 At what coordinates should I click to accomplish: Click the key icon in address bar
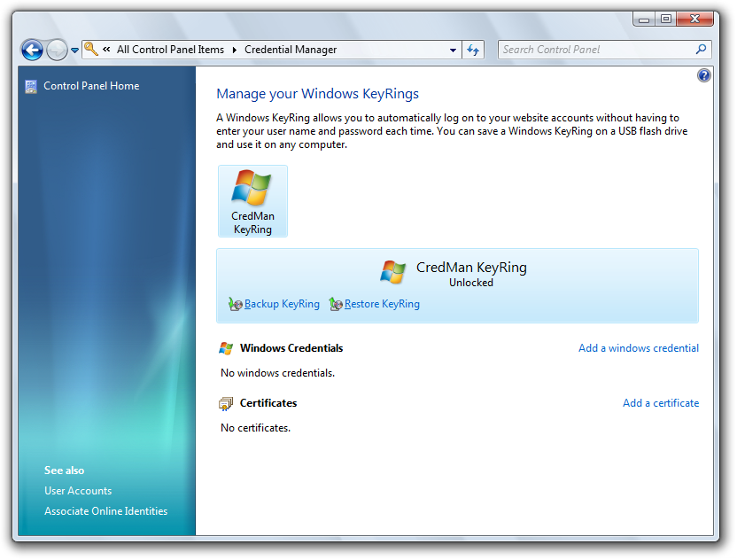tap(91, 49)
